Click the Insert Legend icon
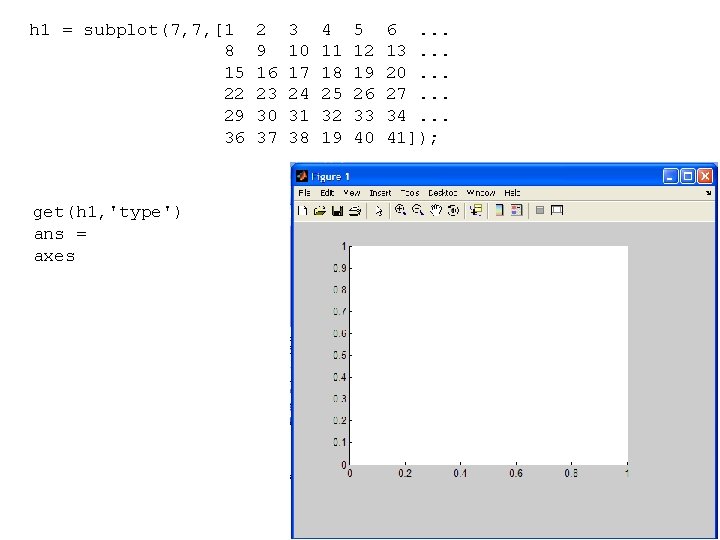Image resolution: width=720 pixels, height=540 pixels. 517,210
